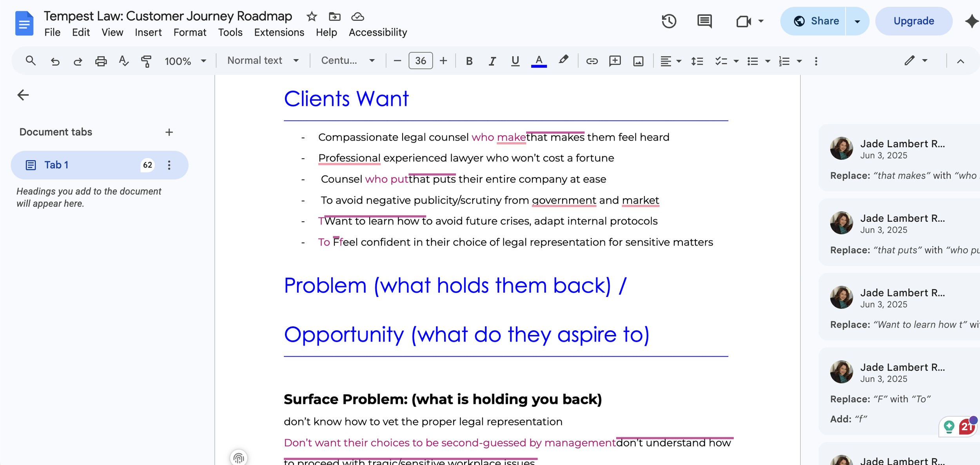Open the font family dropdown
The width and height of the screenshot is (980, 465).
[x=348, y=61]
